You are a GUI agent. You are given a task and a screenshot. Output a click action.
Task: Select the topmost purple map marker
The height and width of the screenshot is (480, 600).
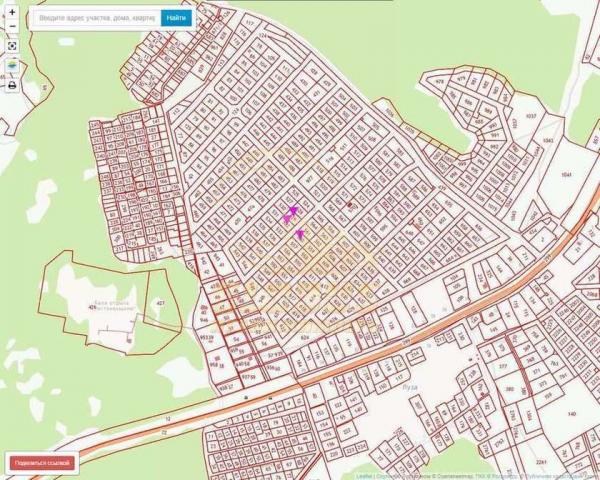pos(293,211)
